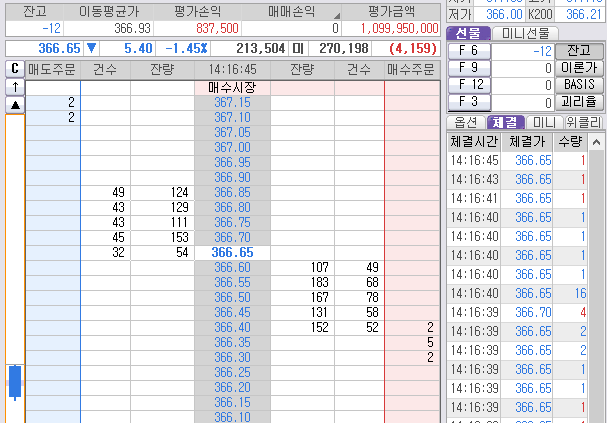The width and height of the screenshot is (607, 423).
Task: Click the 이론가 button
Action: [x=579, y=68]
